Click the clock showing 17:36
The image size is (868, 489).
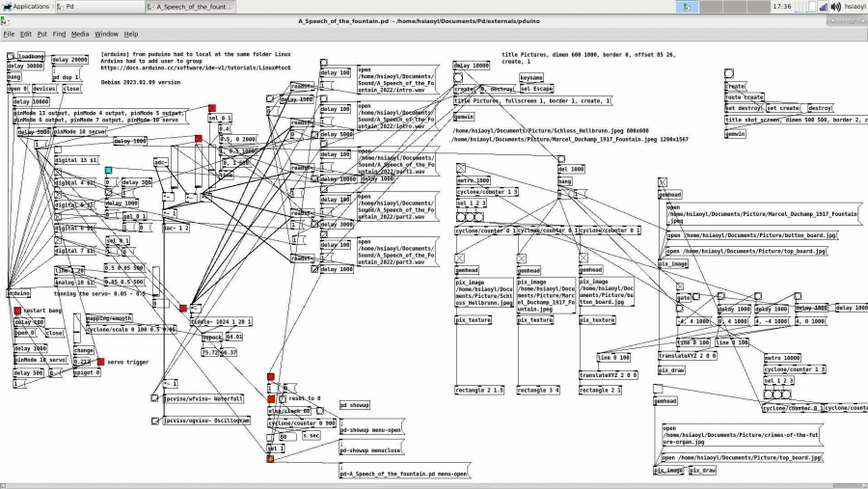point(781,7)
